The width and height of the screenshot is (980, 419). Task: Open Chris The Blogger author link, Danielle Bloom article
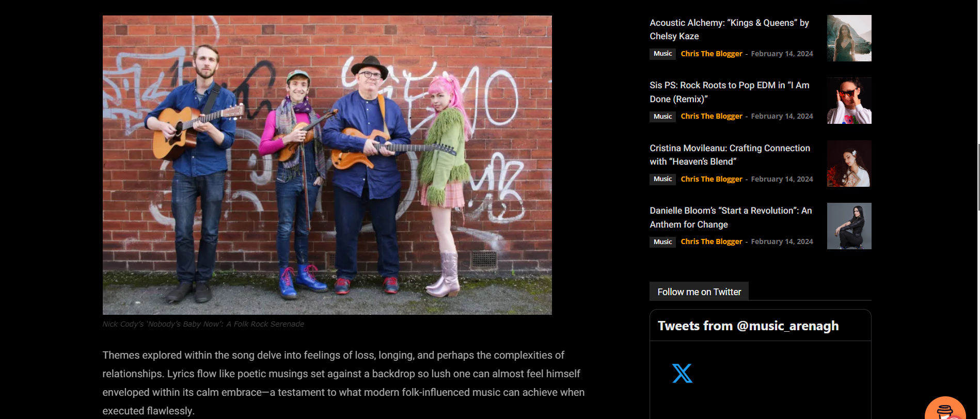point(712,241)
